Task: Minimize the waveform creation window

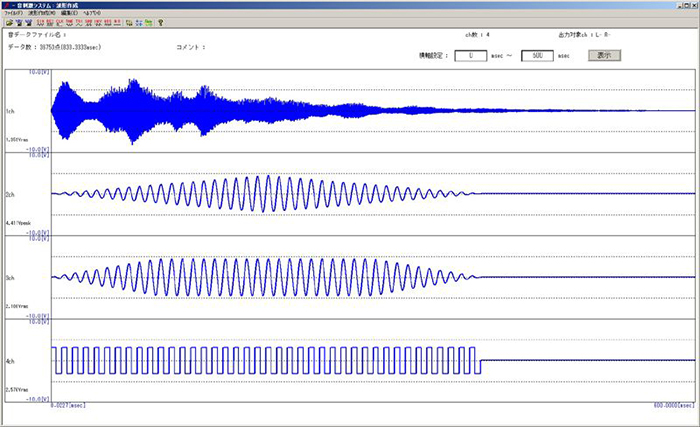Action: click(680, 5)
